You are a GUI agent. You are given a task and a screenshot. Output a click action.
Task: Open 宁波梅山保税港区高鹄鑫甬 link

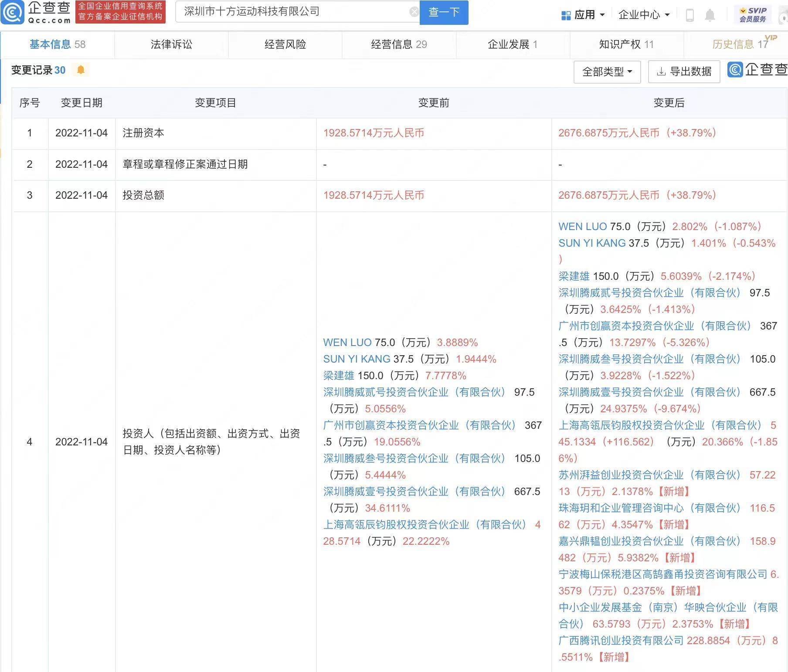(663, 574)
